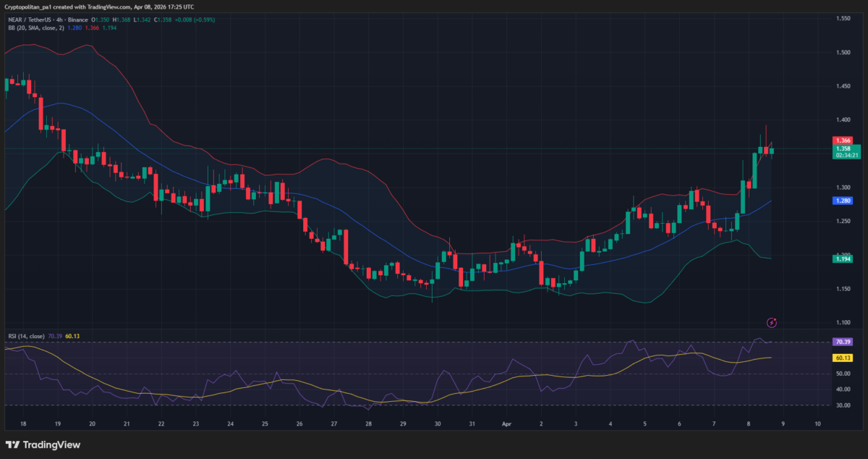868x459 pixels.
Task: Click the yellow 60.13 RSI average tag
Action: (841, 358)
